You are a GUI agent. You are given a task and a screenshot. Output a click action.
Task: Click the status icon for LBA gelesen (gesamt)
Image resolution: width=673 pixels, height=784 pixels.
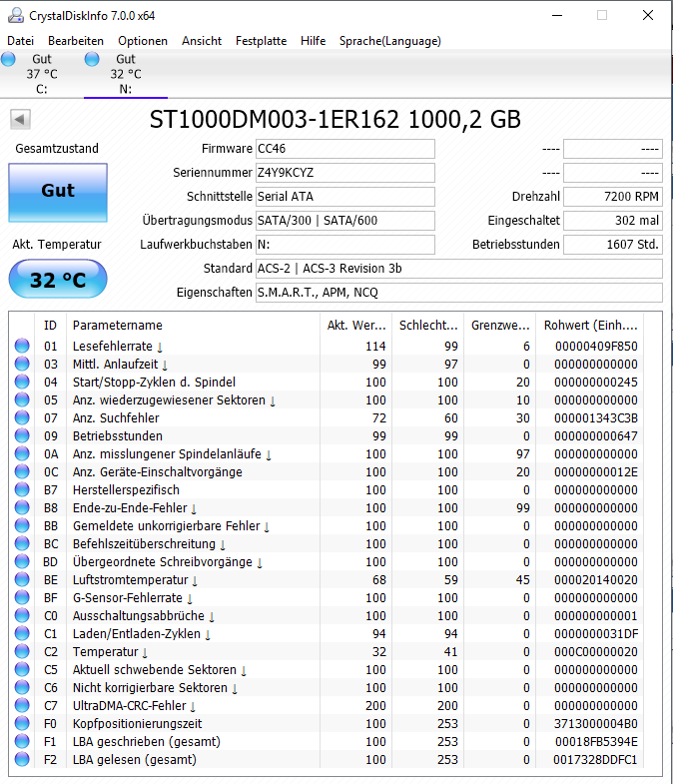(22, 760)
